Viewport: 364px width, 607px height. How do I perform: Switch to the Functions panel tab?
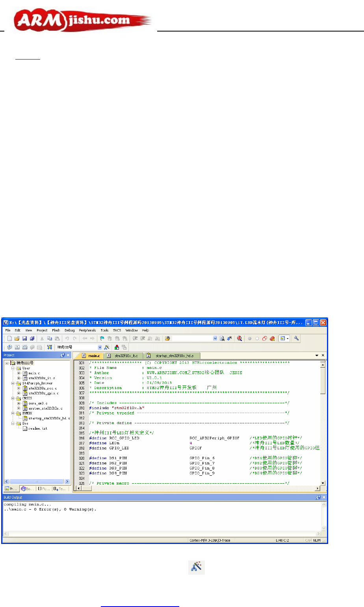click(44, 489)
